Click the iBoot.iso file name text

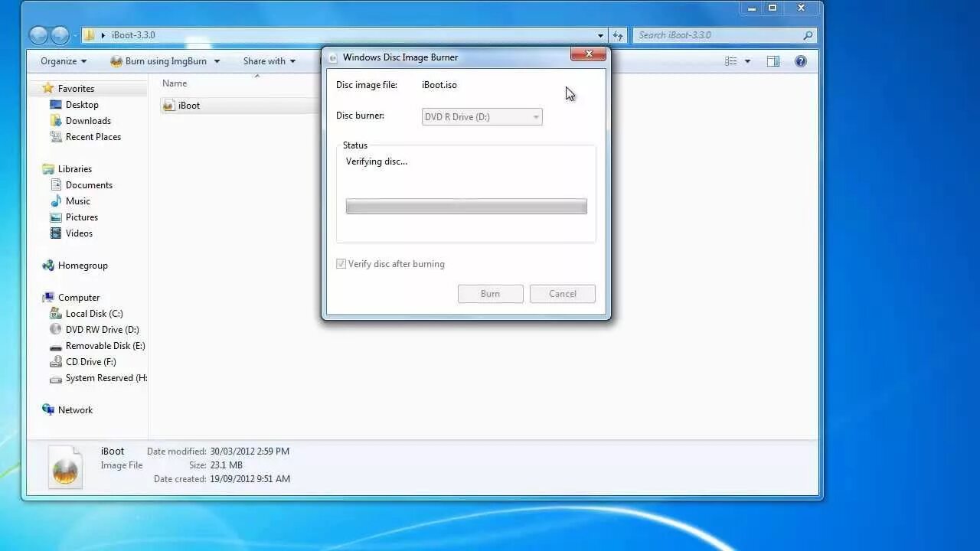[x=439, y=85]
